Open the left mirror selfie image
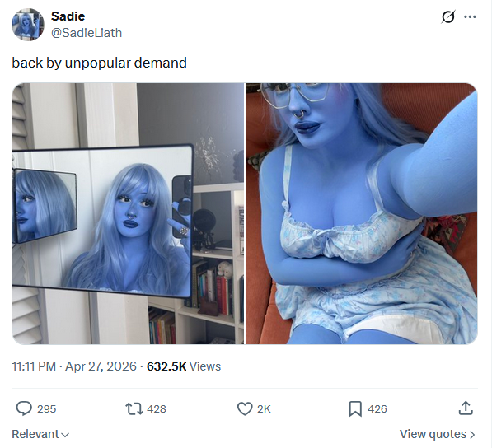The width and height of the screenshot is (492, 448). (128, 213)
